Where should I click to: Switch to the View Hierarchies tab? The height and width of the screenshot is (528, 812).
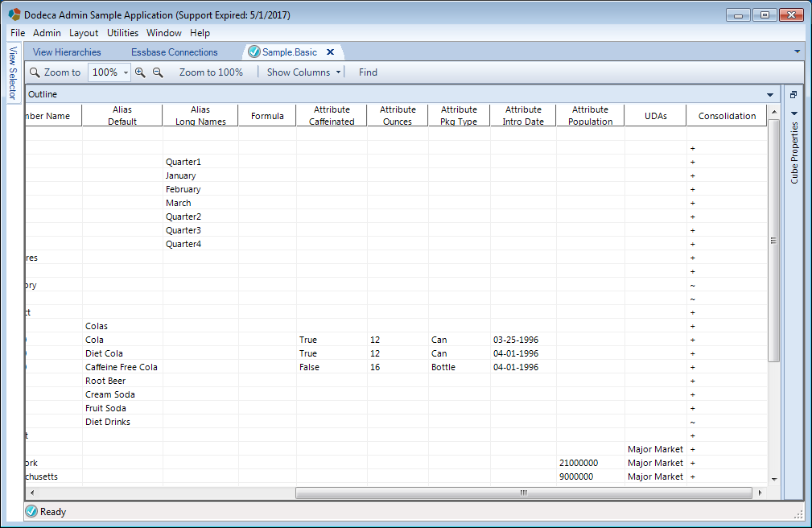click(67, 52)
